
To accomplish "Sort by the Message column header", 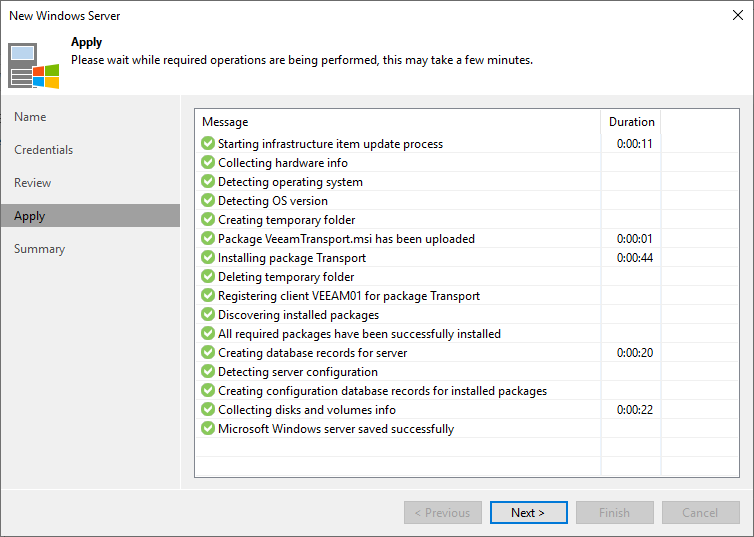I will coord(398,122).
